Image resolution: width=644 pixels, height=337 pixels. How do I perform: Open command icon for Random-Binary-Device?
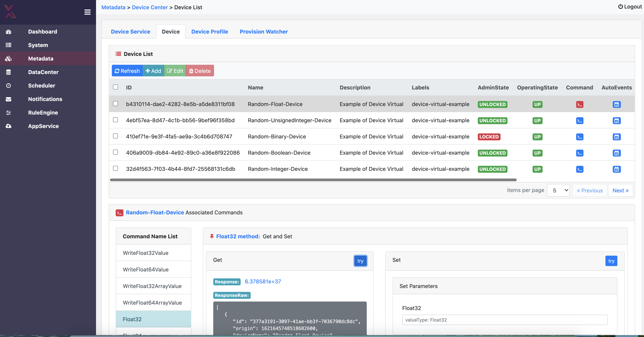579,137
